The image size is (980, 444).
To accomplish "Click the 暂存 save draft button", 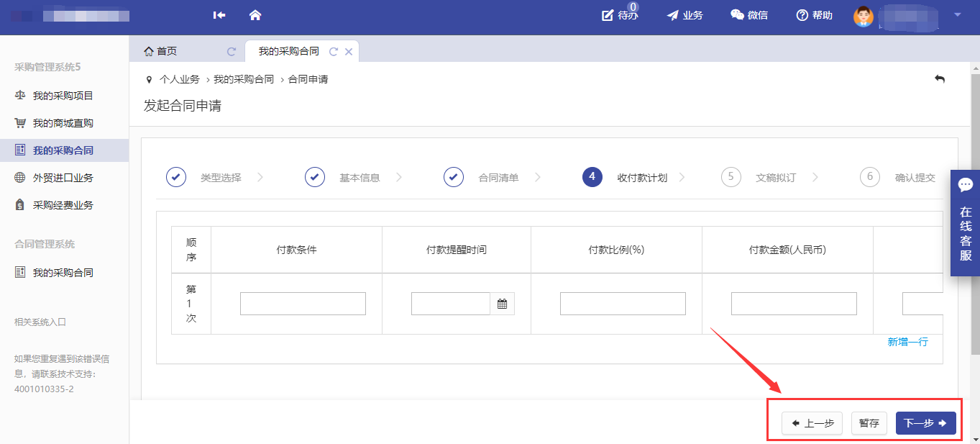I will pos(869,423).
